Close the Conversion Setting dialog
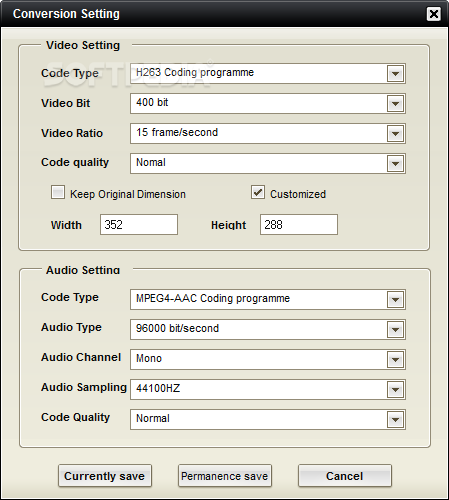Screen dimensions: 449x500 click(x=433, y=14)
